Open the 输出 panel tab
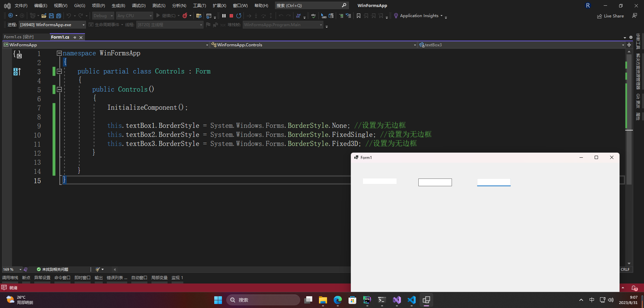The width and height of the screenshot is (644, 308). click(x=99, y=278)
